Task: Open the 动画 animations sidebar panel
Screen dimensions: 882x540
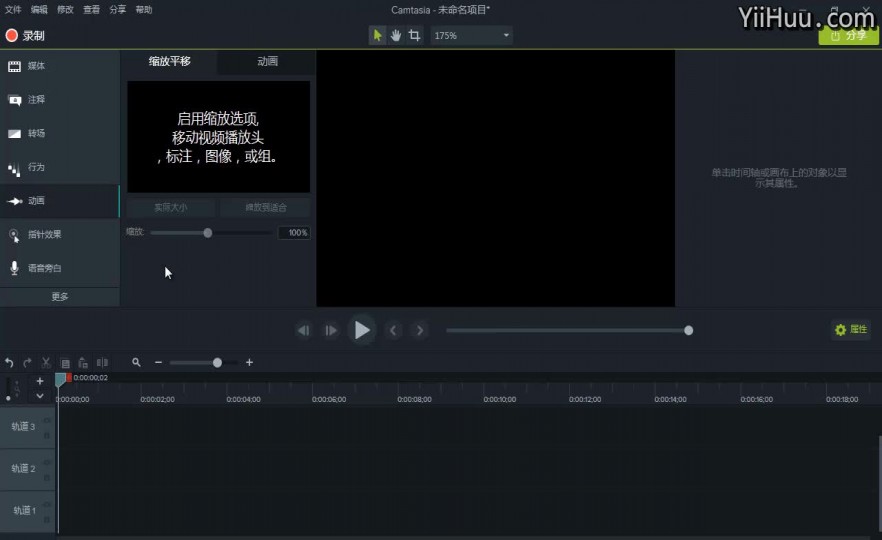Action: (60, 201)
